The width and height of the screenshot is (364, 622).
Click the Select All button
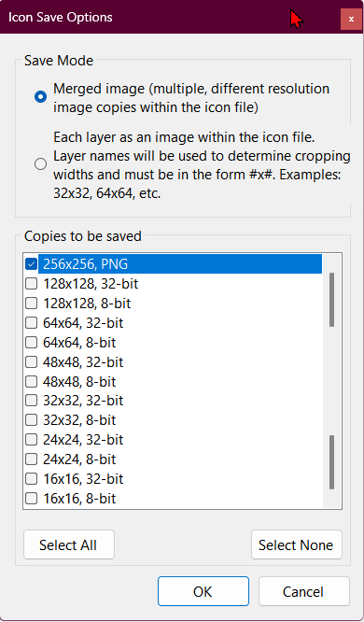(x=69, y=544)
